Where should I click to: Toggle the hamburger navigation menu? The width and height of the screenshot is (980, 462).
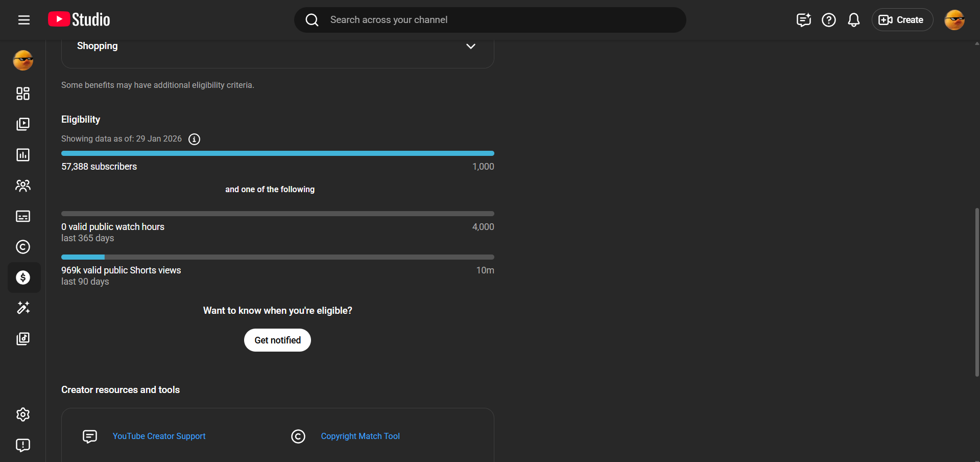[24, 20]
